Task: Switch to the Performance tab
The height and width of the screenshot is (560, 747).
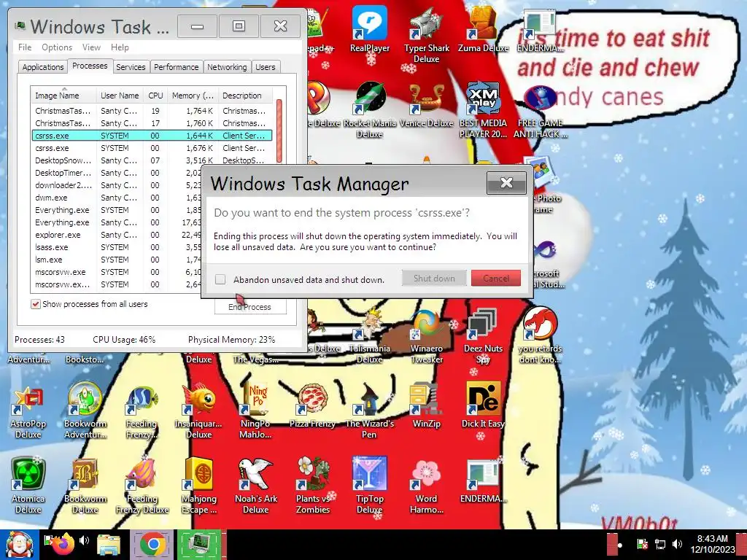Action: 177,67
